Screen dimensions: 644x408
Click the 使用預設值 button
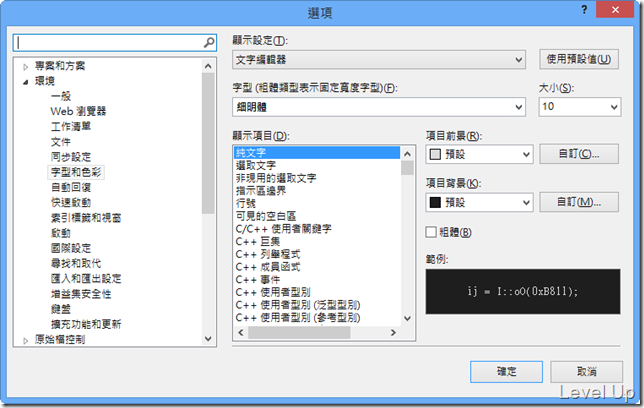(x=579, y=60)
